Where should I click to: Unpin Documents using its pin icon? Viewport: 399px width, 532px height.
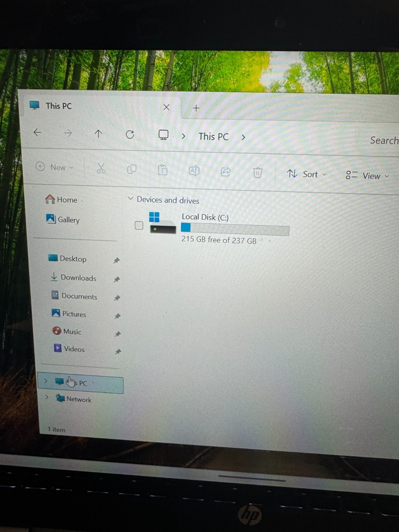pyautogui.click(x=117, y=298)
